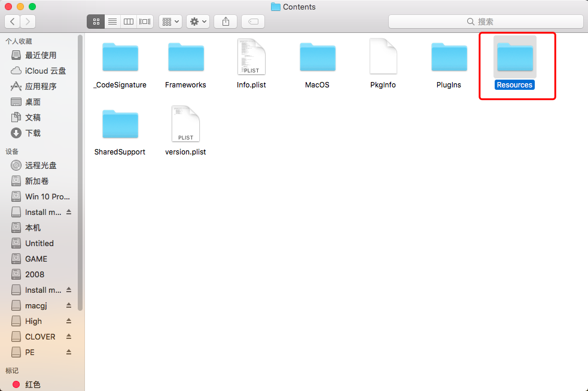The width and height of the screenshot is (588, 391).
Task: Select the Frameworks folder icon
Action: 185,58
